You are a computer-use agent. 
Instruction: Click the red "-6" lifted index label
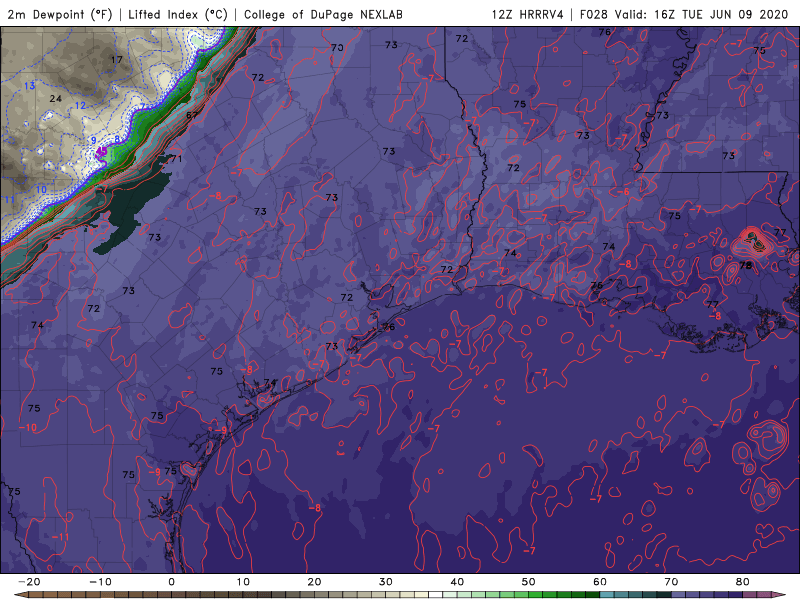pos(623,192)
